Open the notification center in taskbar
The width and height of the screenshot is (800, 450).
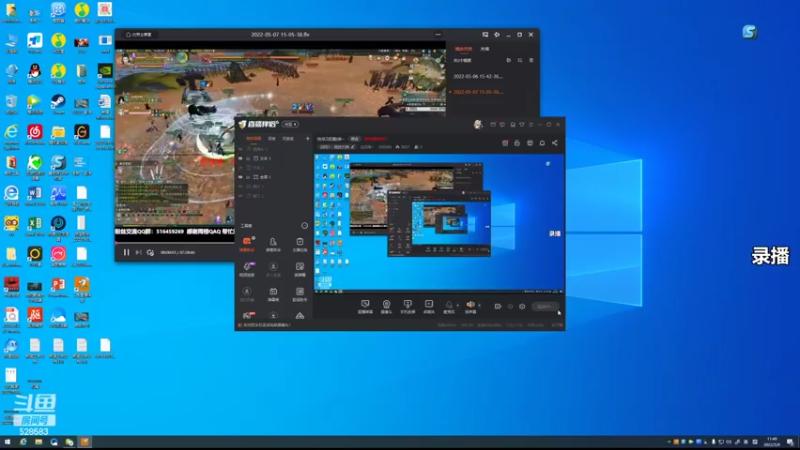click(790, 442)
